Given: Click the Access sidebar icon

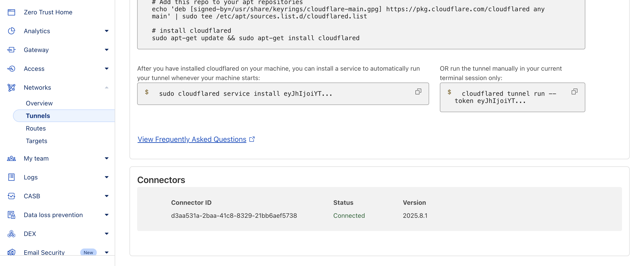Looking at the screenshot, I should [11, 69].
